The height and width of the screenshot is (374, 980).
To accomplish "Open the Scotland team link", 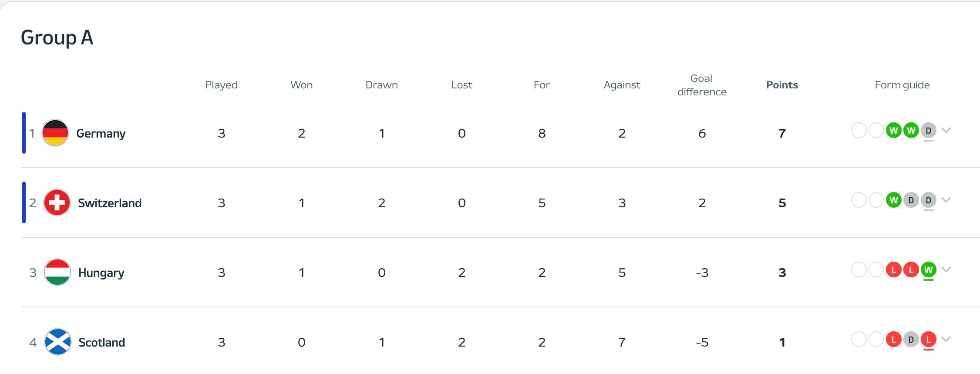I will tap(101, 342).
